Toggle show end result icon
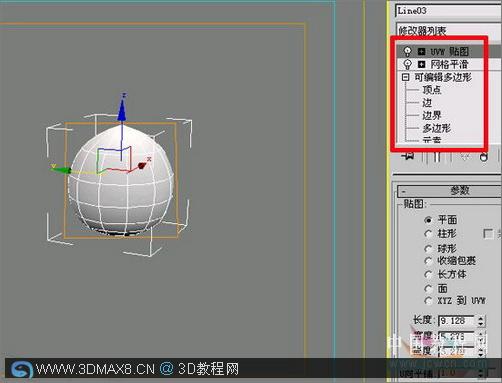The image size is (502, 383). click(437, 157)
